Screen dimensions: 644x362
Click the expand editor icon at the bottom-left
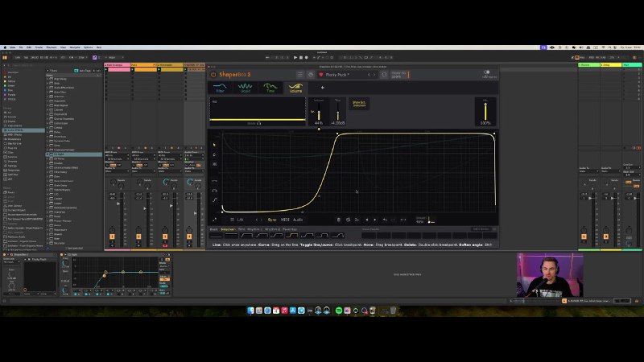tap(214, 220)
